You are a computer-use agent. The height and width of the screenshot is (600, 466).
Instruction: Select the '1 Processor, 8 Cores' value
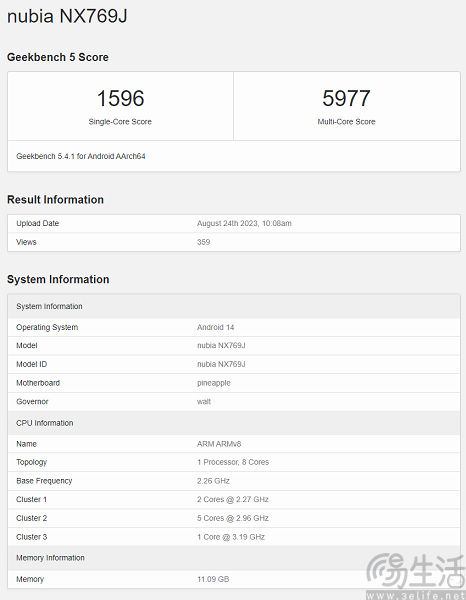[233, 462]
